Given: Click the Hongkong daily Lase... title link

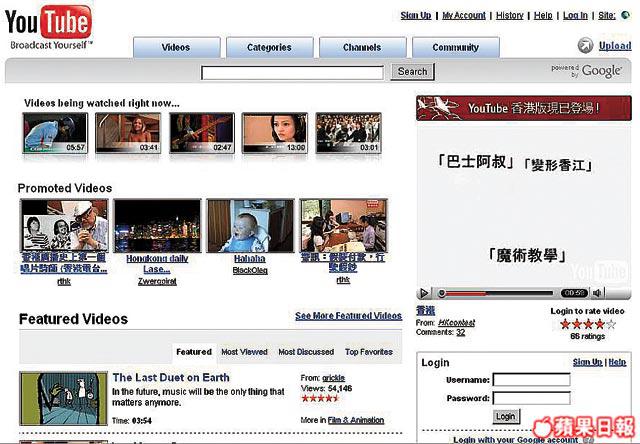Looking at the screenshot, I should [x=157, y=264].
